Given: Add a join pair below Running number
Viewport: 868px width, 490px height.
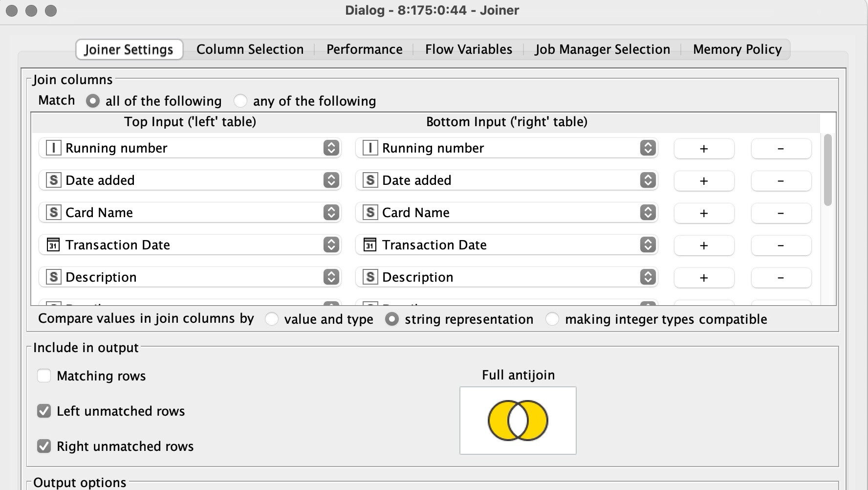Looking at the screenshot, I should [703, 148].
